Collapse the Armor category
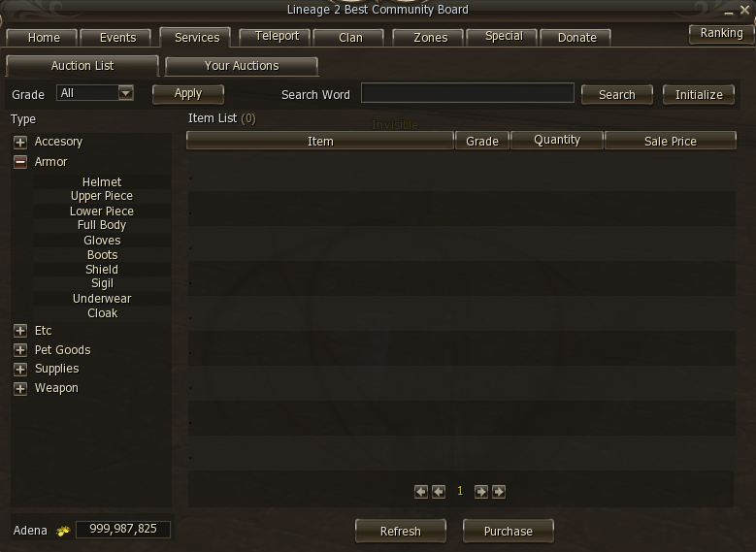This screenshot has width=756, height=552. click(20, 162)
